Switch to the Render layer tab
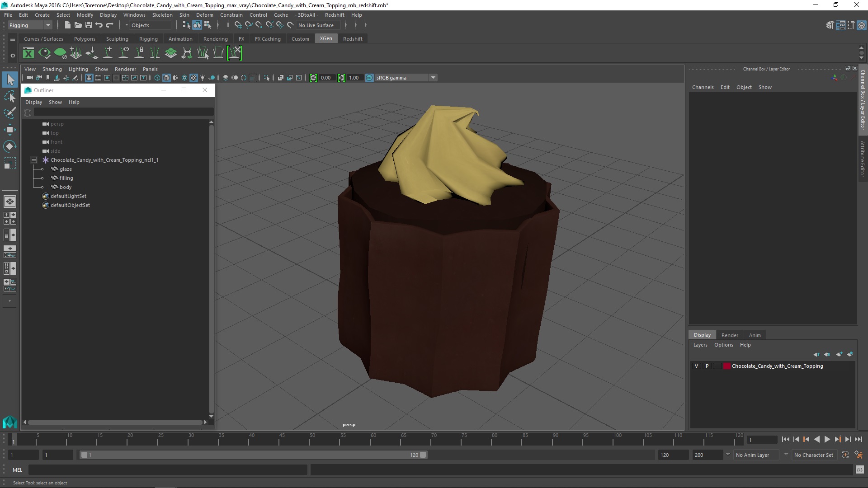 pos(730,335)
